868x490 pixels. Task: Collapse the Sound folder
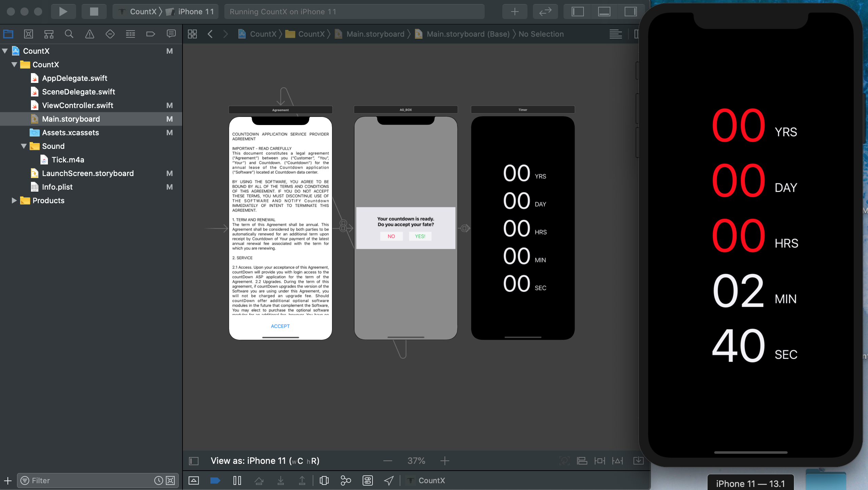click(24, 146)
